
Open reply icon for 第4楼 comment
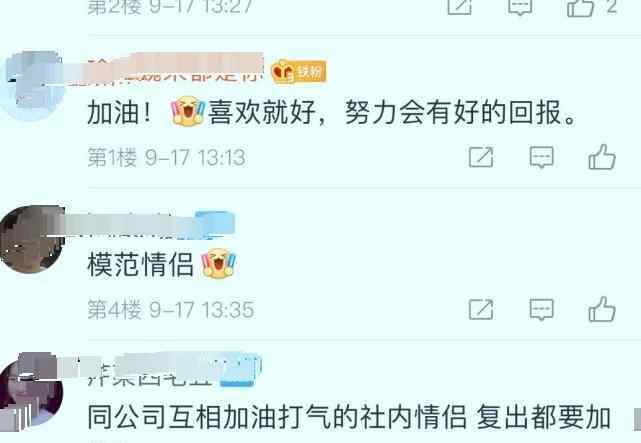(x=542, y=310)
